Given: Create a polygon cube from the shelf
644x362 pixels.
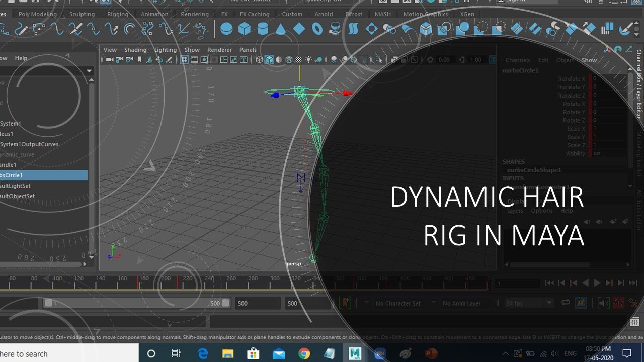Looking at the screenshot, I should [245, 29].
